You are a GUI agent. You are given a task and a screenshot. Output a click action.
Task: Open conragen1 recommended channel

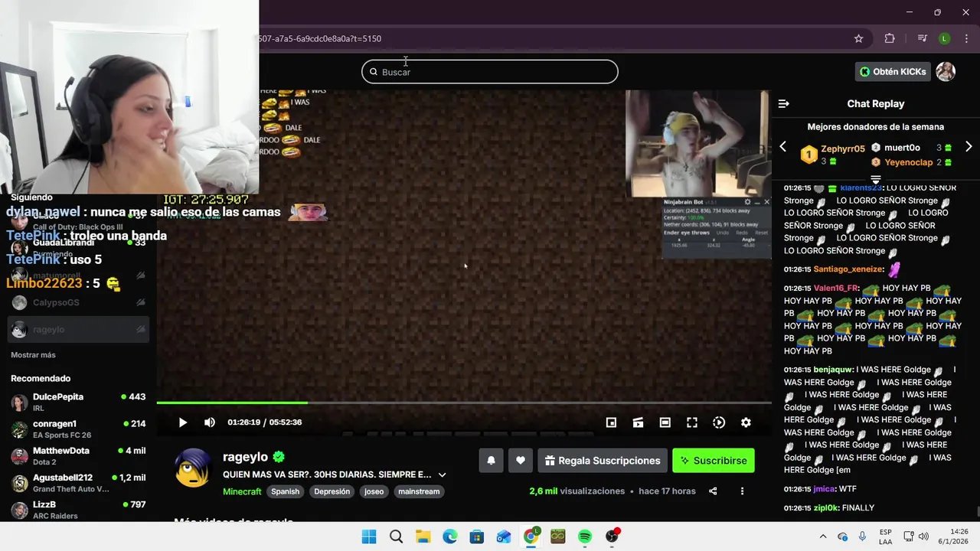coord(78,429)
